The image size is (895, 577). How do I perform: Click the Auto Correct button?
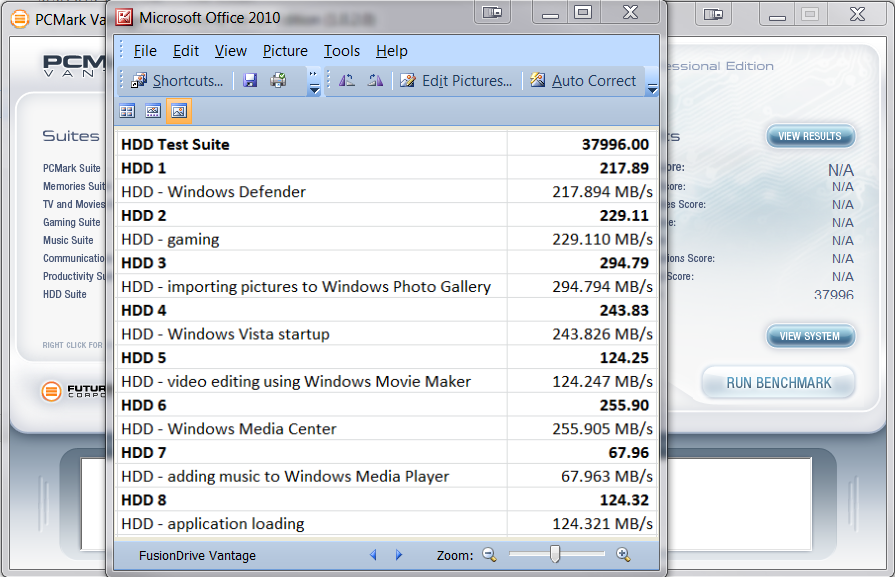[583, 81]
